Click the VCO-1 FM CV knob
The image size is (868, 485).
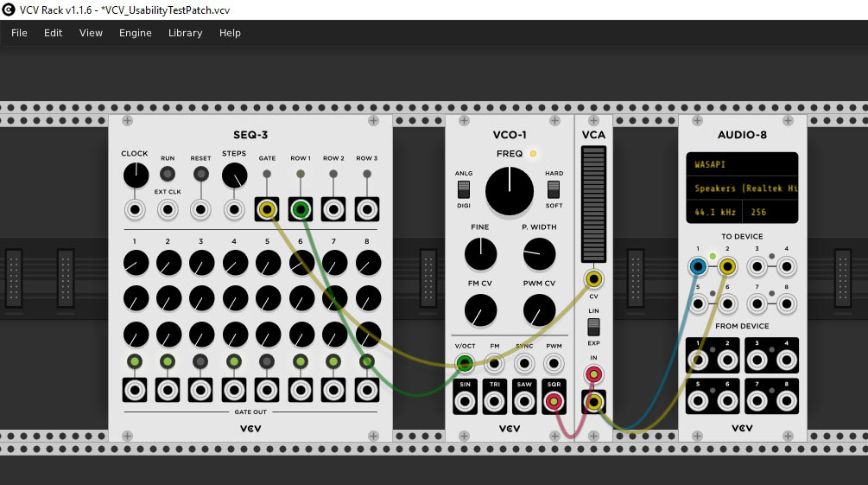point(480,310)
